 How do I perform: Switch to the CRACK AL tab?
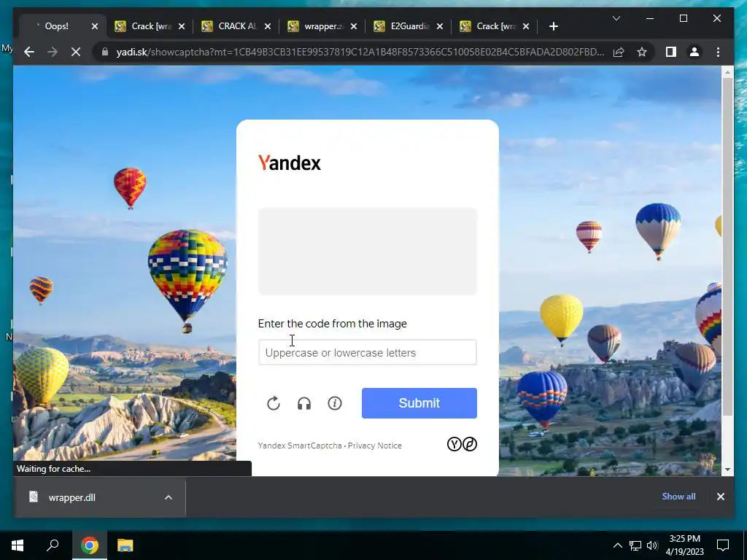pos(237,26)
